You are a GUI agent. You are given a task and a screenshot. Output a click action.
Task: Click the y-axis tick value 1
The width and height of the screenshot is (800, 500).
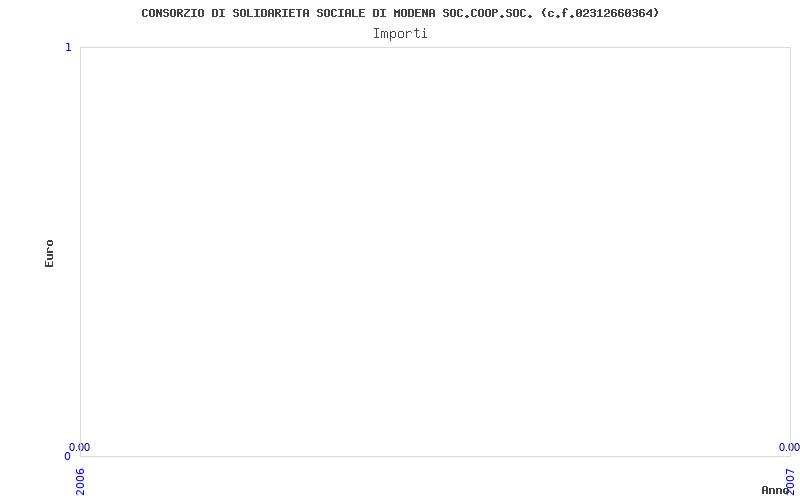pos(68,47)
